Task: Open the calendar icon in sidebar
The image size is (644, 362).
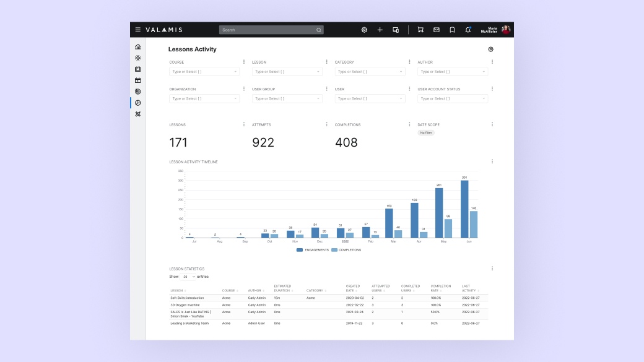Action: pos(138,80)
